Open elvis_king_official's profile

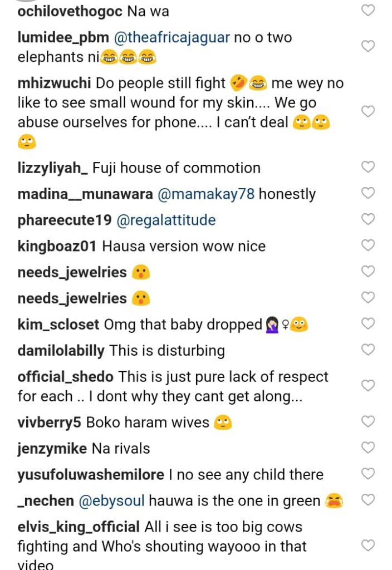79,527
